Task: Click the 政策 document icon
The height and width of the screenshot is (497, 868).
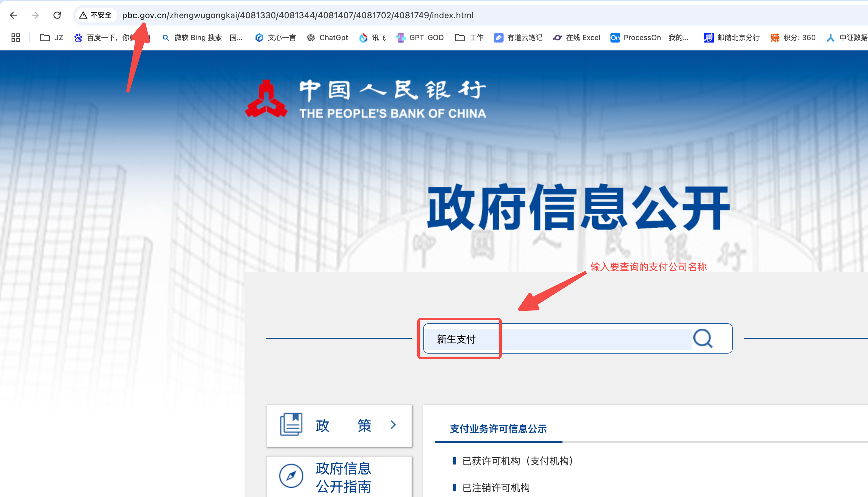Action: [291, 424]
